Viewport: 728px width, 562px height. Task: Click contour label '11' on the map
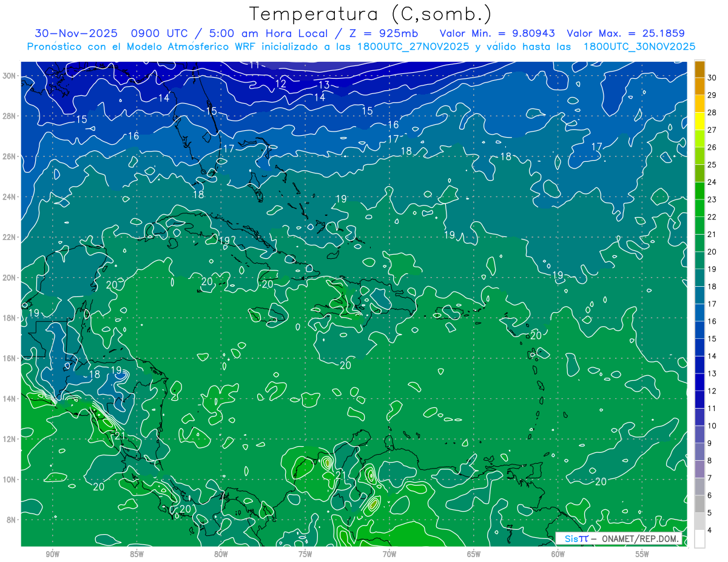pyautogui.click(x=255, y=65)
